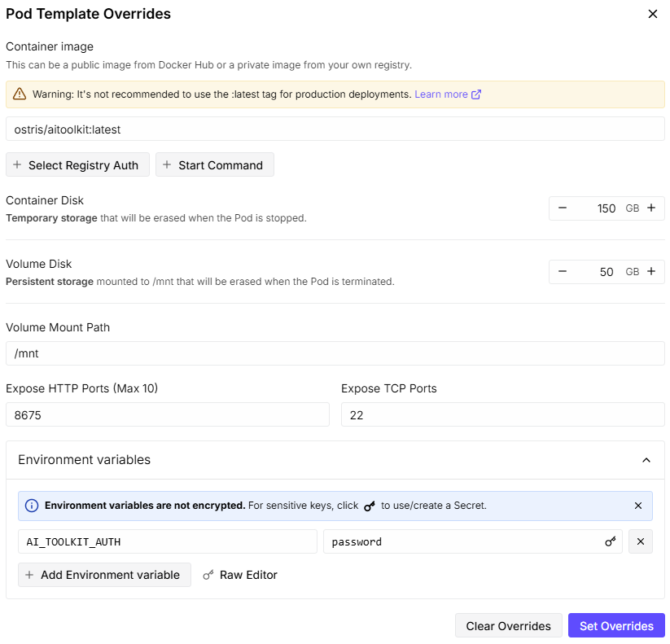
Task: Click the Volume Mount Path field
Action: [x=335, y=353]
